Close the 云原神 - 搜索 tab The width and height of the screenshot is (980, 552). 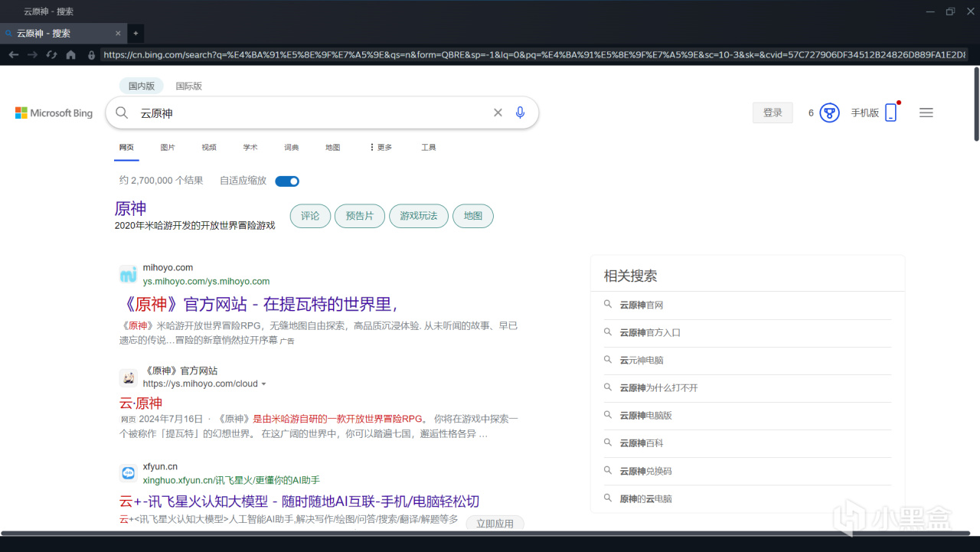pyautogui.click(x=118, y=33)
